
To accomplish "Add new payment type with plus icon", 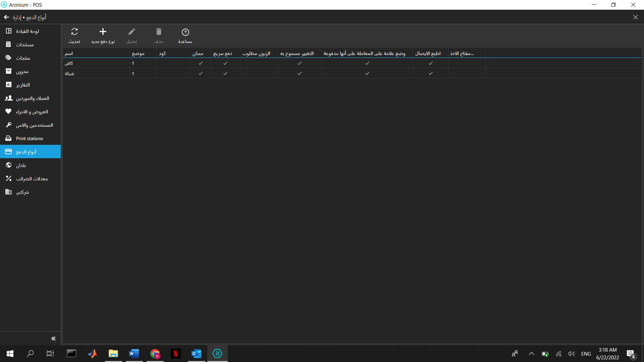I will (x=103, y=32).
